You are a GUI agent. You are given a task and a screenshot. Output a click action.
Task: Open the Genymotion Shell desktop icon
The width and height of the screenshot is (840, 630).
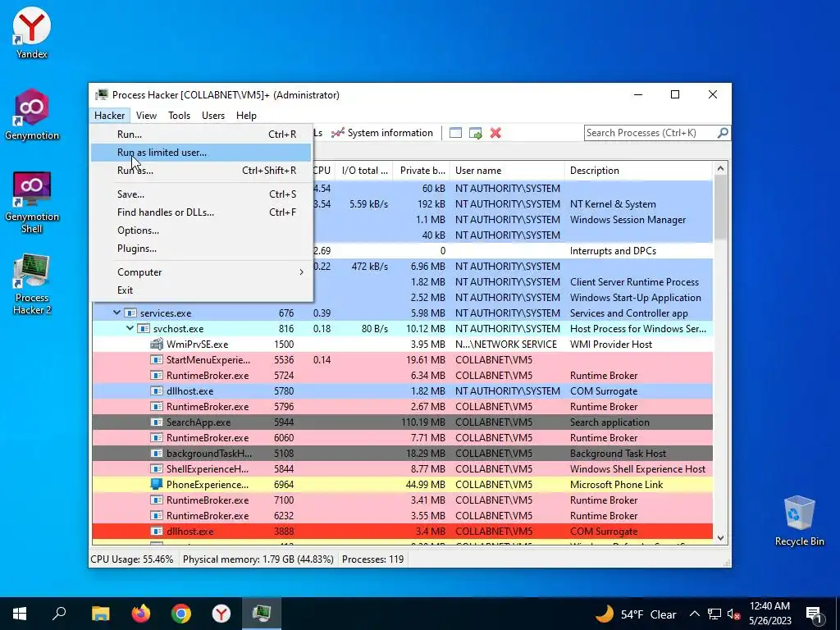[32, 202]
